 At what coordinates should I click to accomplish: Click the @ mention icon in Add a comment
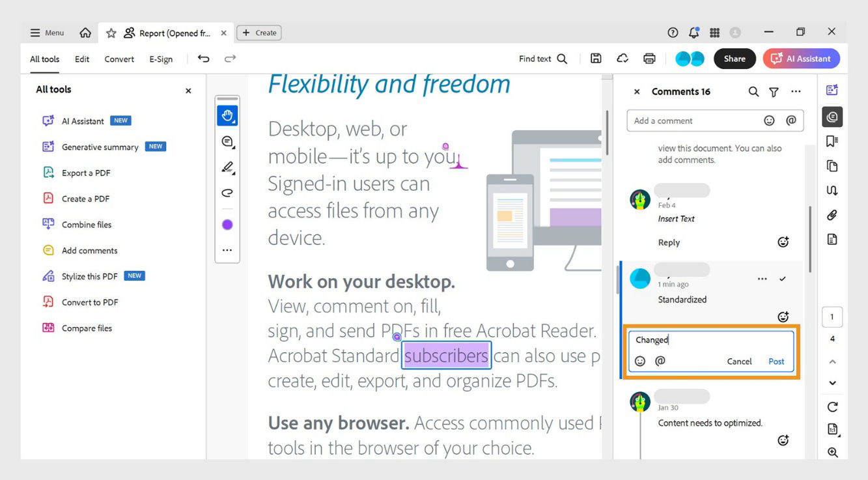tap(791, 120)
